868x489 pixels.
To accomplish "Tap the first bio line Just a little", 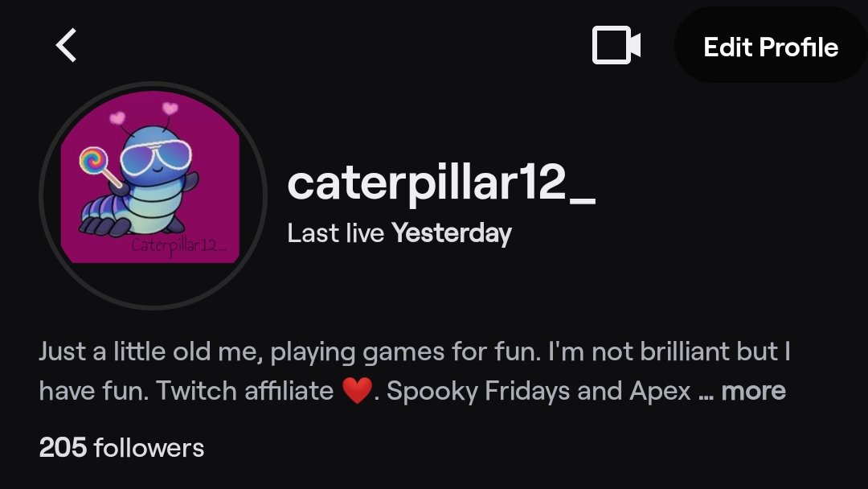I will pyautogui.click(x=415, y=351).
